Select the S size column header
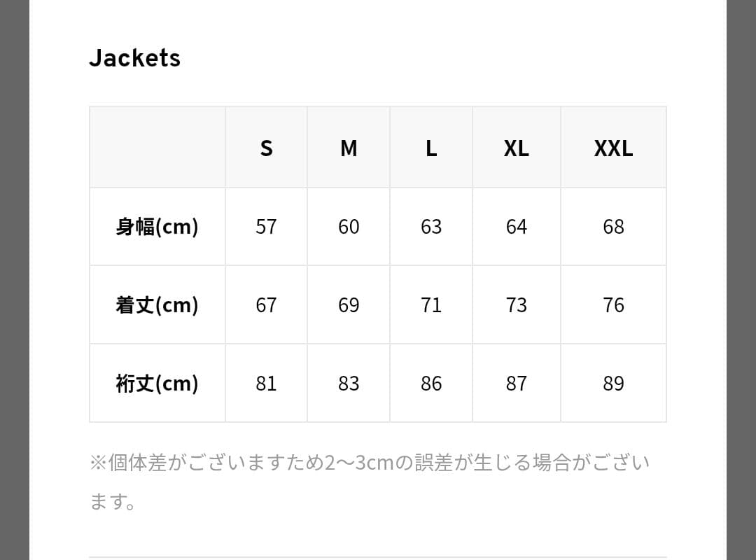Screen dimensions: 756x560 pos(266,148)
